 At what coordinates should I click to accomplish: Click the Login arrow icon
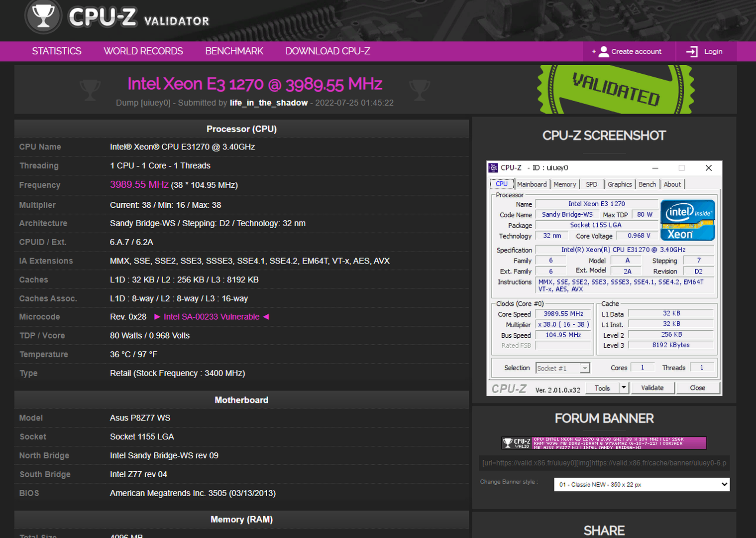[x=692, y=52]
